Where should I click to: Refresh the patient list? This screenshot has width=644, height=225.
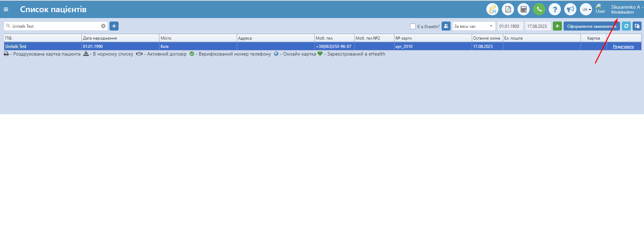(626, 26)
